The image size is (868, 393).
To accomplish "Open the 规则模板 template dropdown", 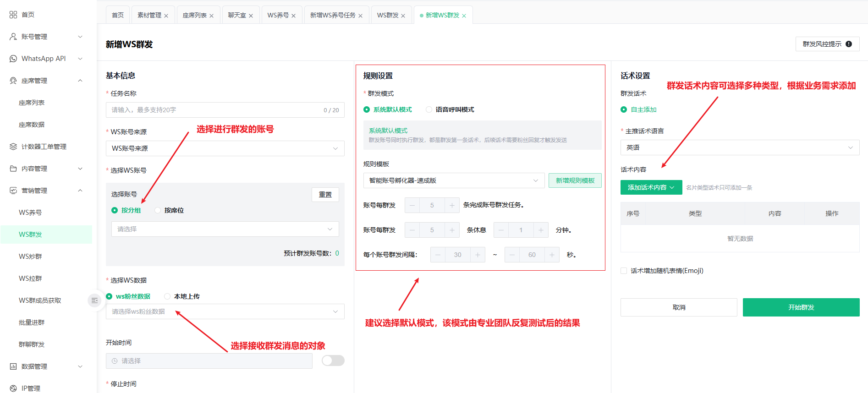I will (453, 180).
